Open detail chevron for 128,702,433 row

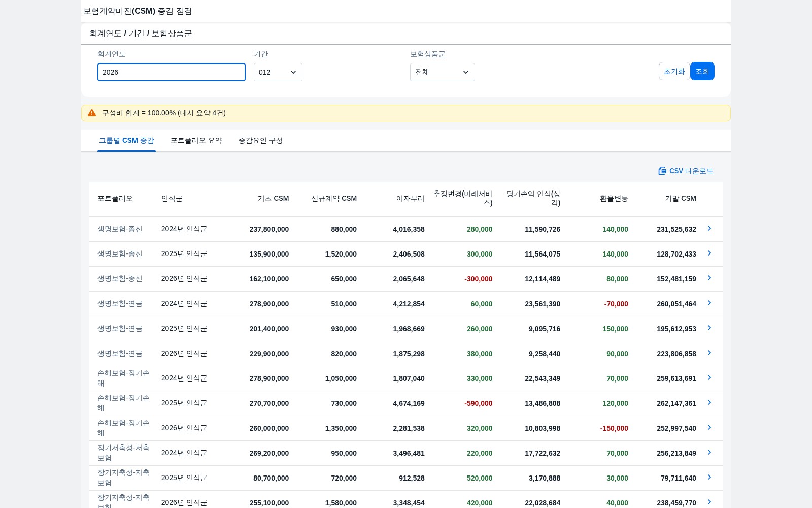pos(709,253)
